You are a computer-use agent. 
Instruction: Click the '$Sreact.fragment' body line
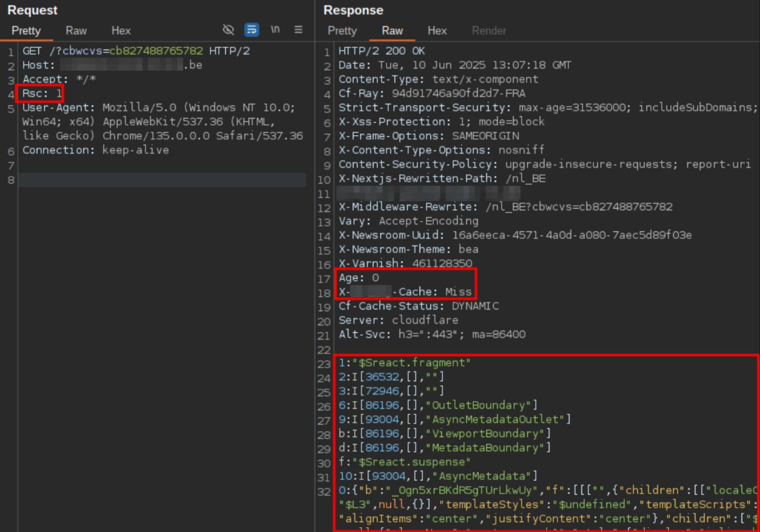404,363
